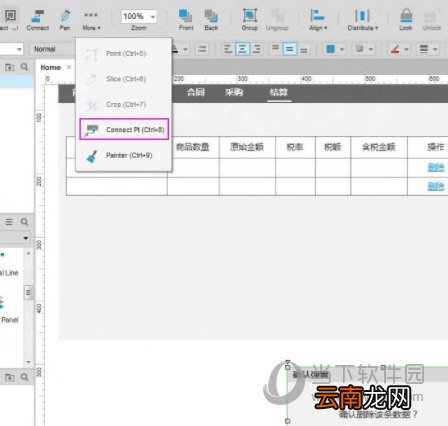Select the 税率 header cell
The image size is (448, 426).
(x=295, y=147)
